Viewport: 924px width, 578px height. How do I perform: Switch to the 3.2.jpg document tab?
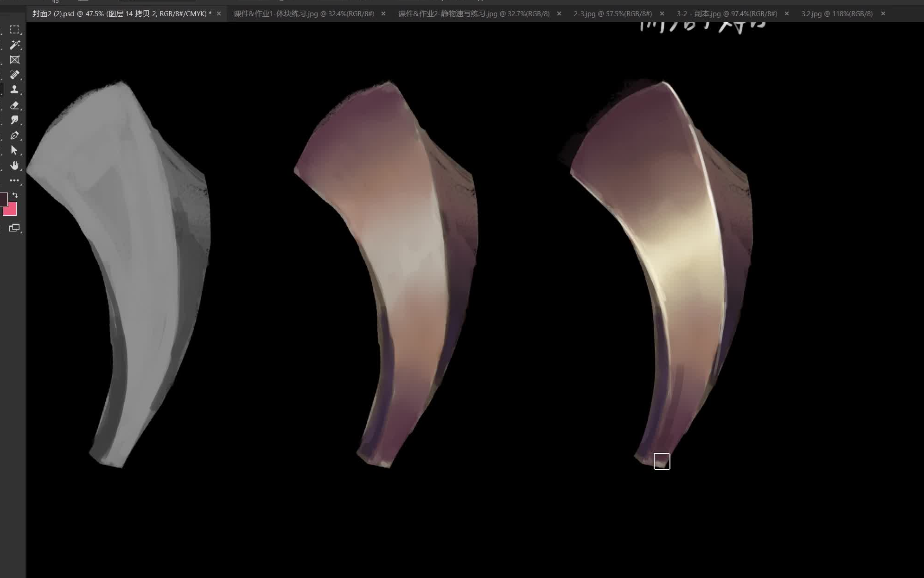click(837, 14)
